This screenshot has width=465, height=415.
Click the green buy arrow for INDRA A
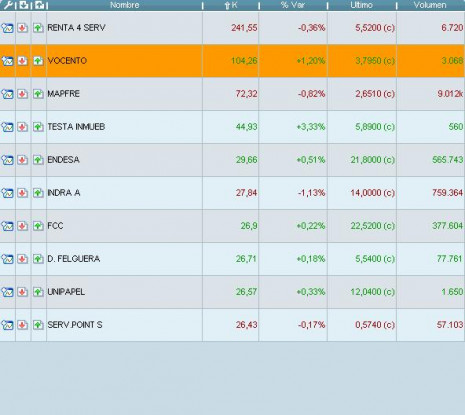[x=38, y=193]
